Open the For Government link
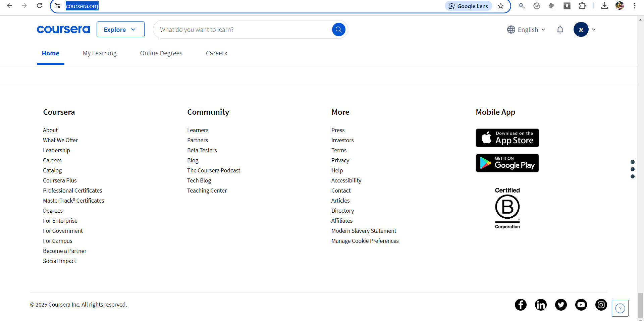This screenshot has width=644, height=321. click(x=63, y=231)
